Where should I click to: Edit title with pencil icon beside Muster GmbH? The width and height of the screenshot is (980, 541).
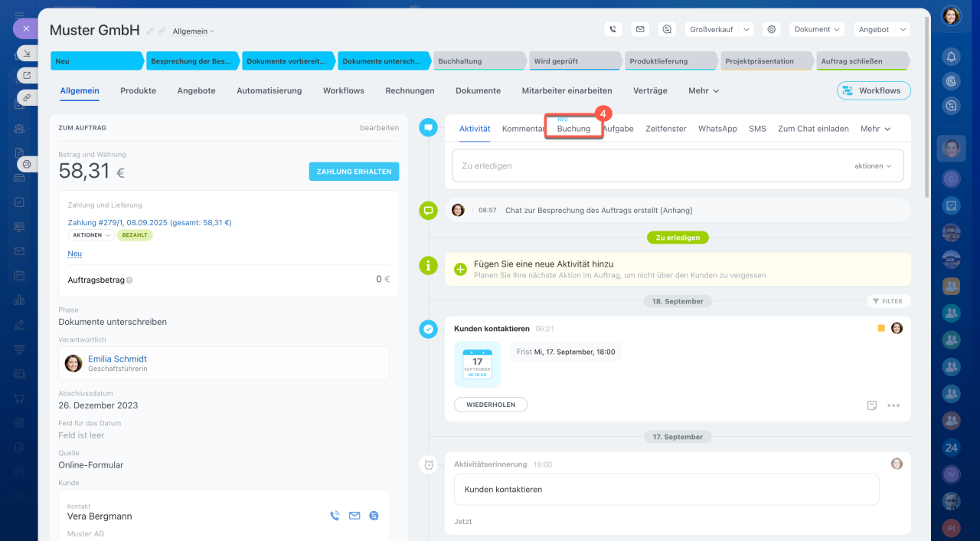tap(150, 31)
